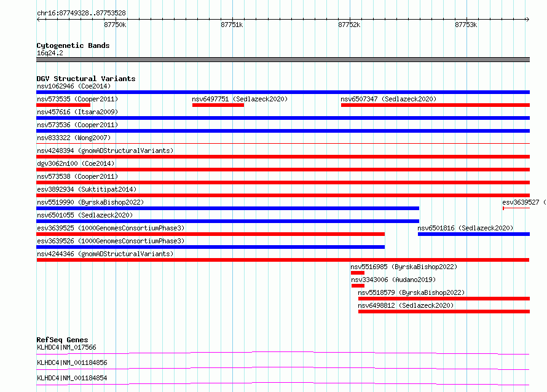Open nsv4248394 (gnomADStructuralVariants) label
The width and height of the screenshot is (547, 392).
105,151
